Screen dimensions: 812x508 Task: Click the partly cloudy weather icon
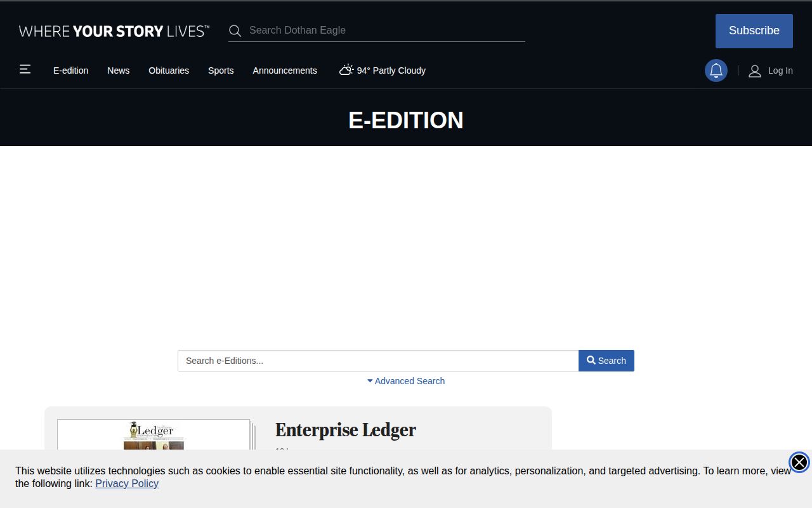point(346,70)
